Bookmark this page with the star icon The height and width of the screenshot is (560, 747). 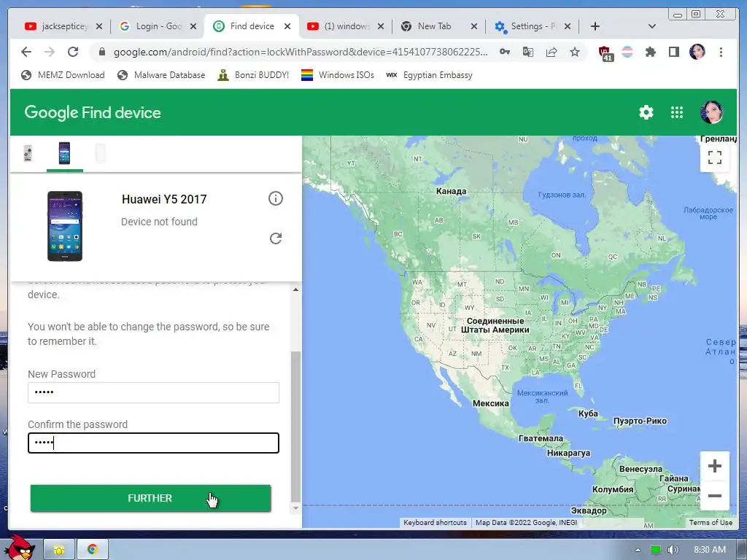tap(575, 52)
